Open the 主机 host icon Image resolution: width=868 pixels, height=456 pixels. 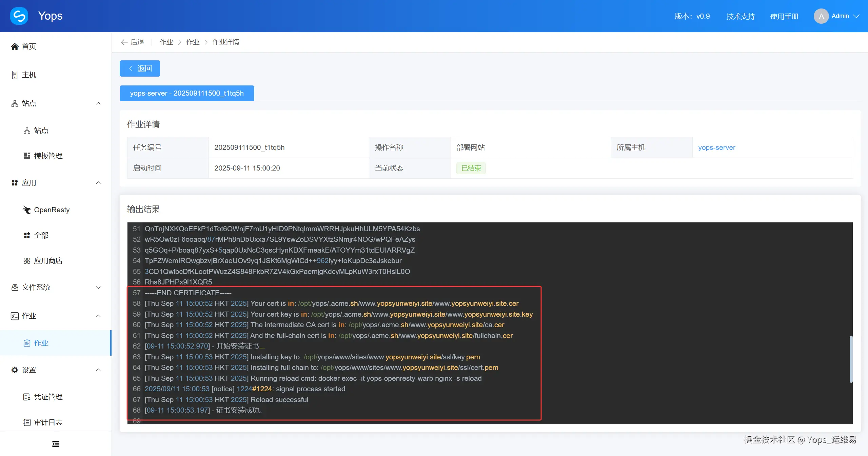point(15,75)
